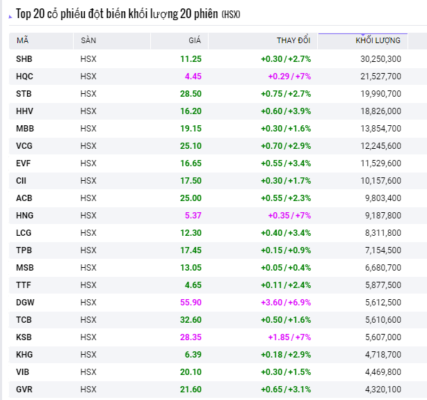
Task: Click the MBB ticker symbol
Action: (25, 128)
